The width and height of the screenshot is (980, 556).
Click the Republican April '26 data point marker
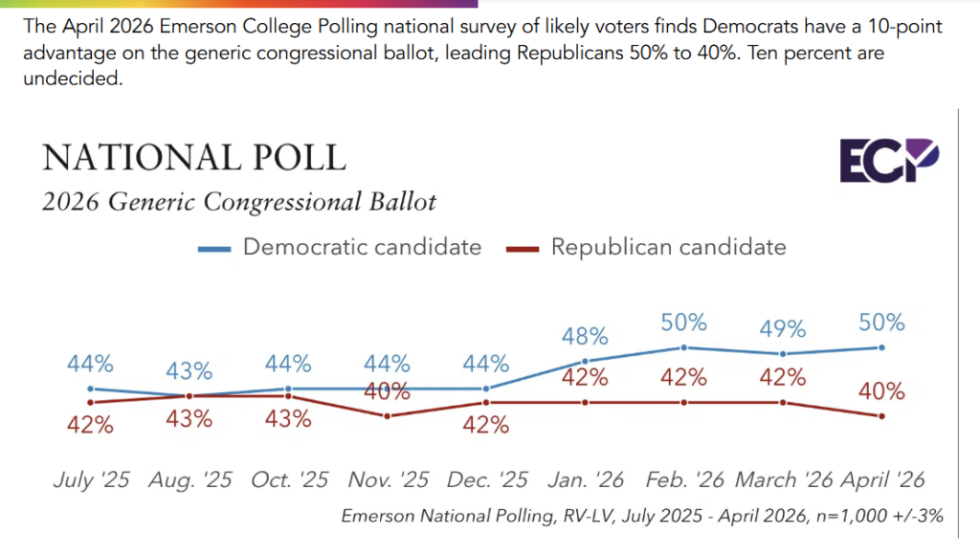click(880, 415)
